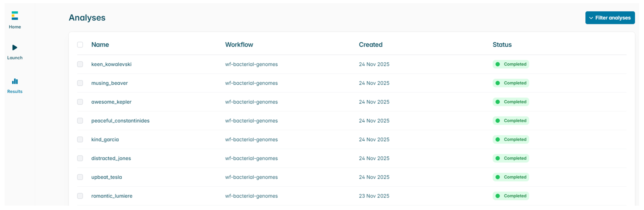Click the wf-bacterial-genomes workflow for kind_garcia
Screen dimensions: 644x210
click(x=251, y=139)
